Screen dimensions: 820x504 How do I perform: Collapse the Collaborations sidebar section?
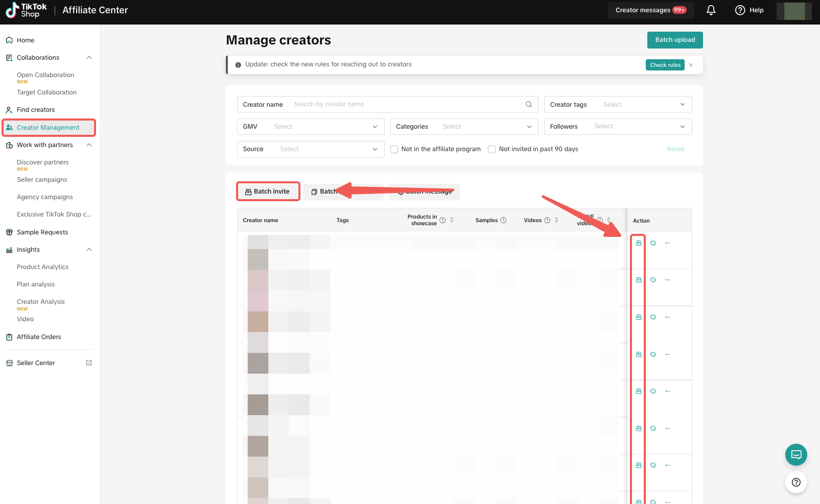tap(89, 58)
